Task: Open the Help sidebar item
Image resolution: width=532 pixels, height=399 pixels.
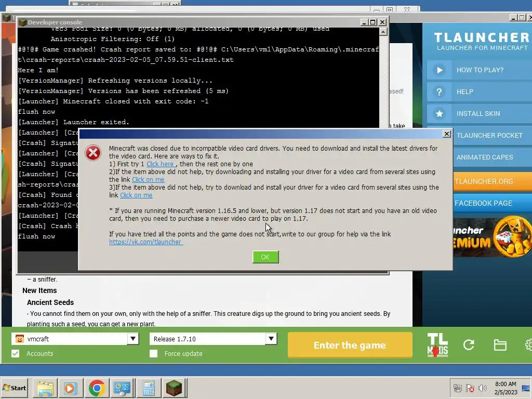Action: pyautogui.click(x=480, y=91)
